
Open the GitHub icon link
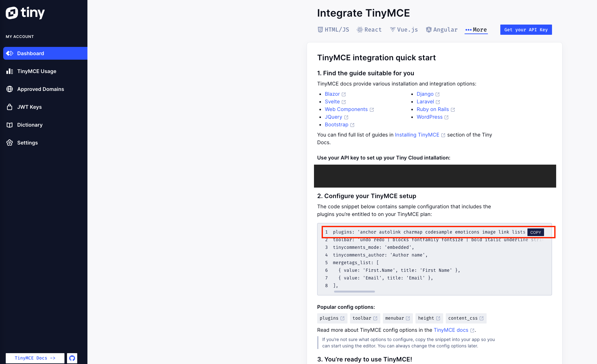[x=72, y=358]
